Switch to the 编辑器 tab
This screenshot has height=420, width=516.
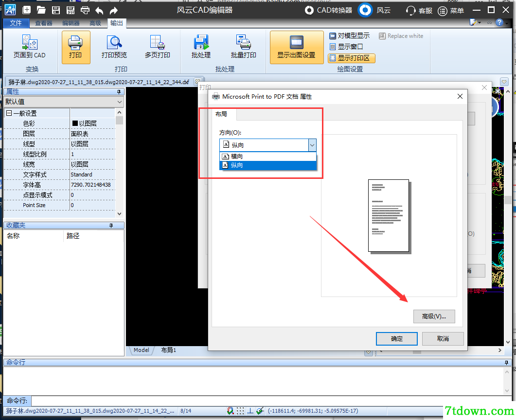71,23
